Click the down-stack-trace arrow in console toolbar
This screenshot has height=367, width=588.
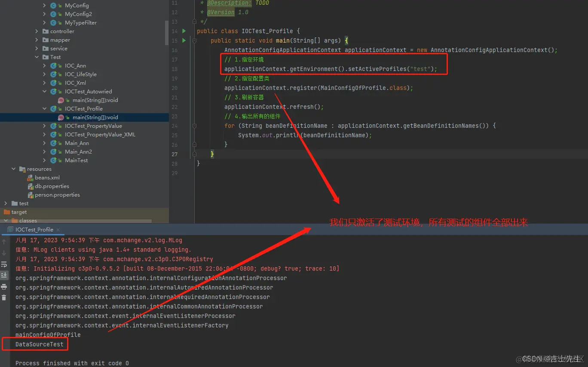(4, 253)
